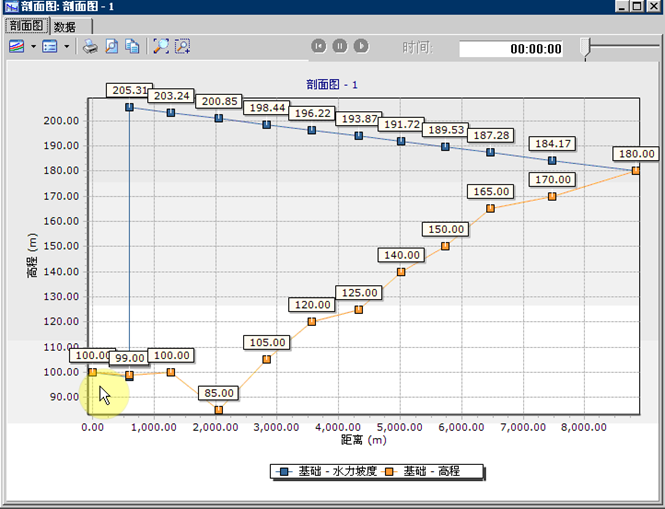Viewport: 665px width, 509px height.
Task: Select the 剖面图 tab
Action: 25,26
